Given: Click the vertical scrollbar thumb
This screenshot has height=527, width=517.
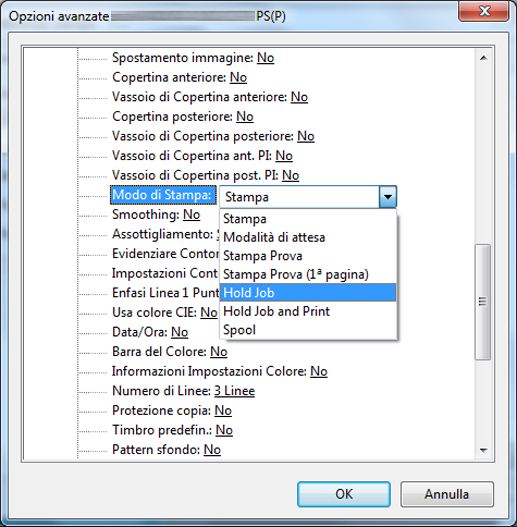Looking at the screenshot, I should click(483, 302).
